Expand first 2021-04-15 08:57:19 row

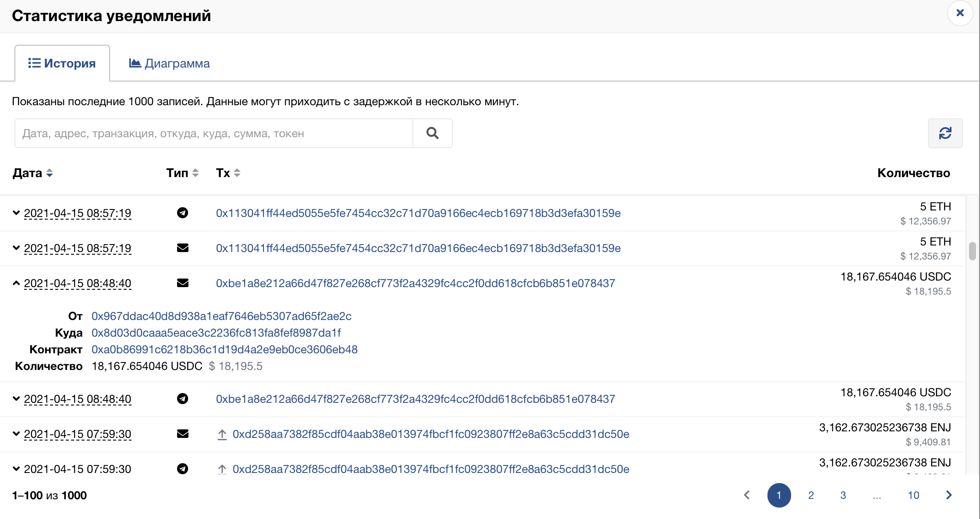[16, 213]
